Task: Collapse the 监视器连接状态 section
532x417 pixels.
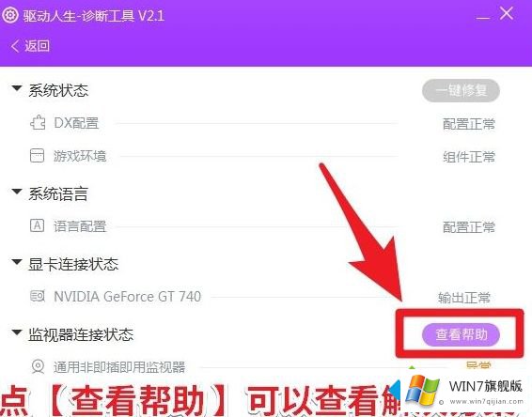Action: pyautogui.click(x=17, y=332)
